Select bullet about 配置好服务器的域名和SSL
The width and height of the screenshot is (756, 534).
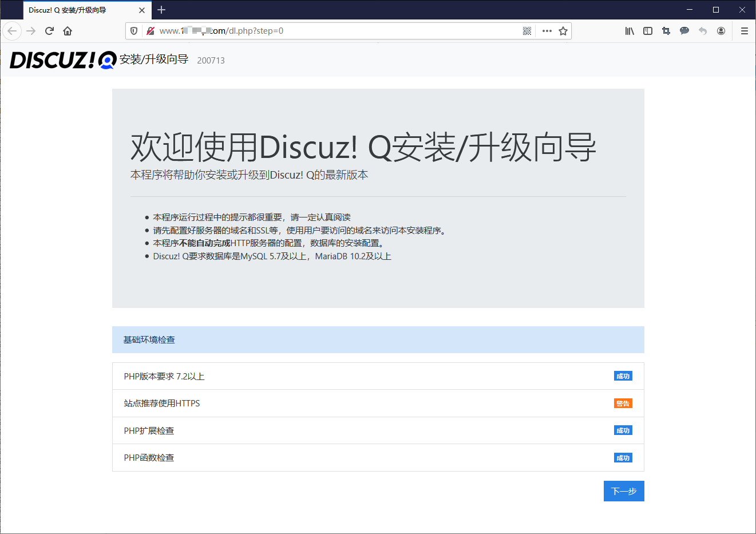[x=300, y=231]
